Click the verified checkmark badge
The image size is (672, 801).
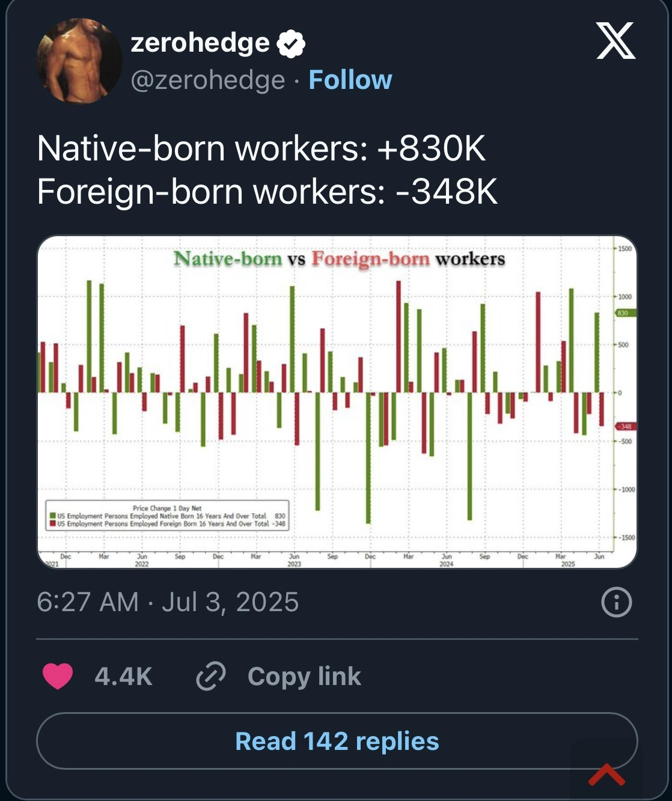[x=292, y=44]
